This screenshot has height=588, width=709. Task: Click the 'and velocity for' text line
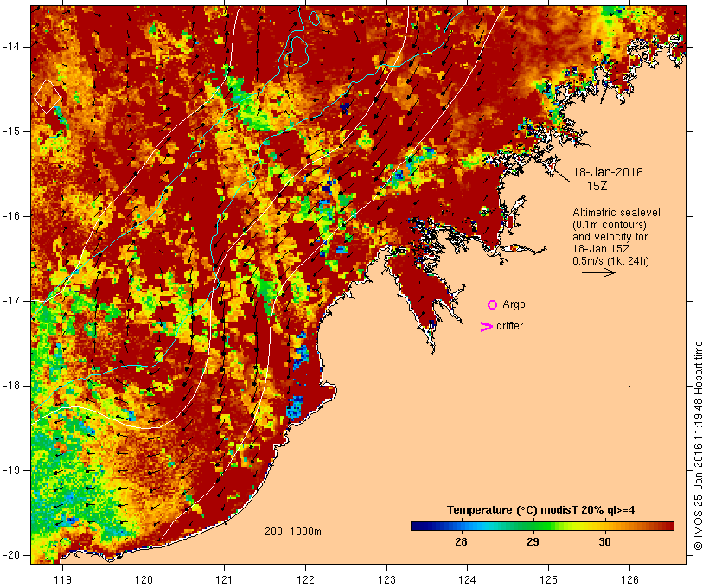pos(610,237)
